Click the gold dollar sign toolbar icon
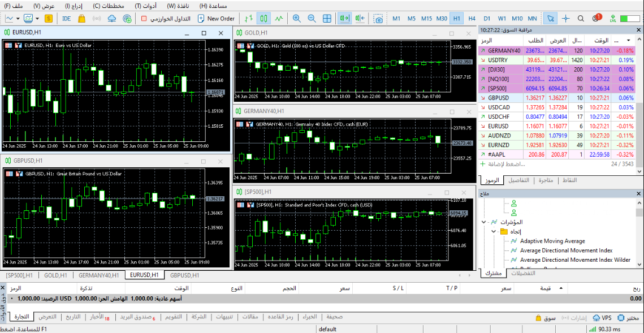 click(49, 19)
